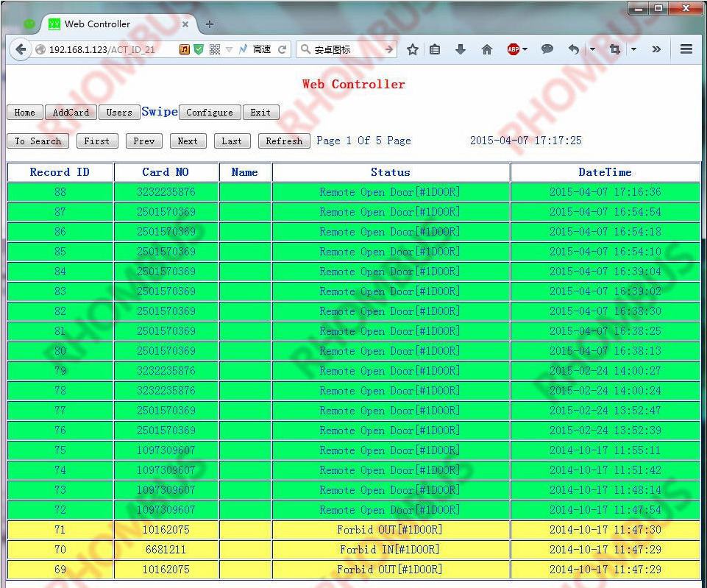Bookmark this page with the star icon
This screenshot has height=588, width=707.
click(413, 49)
